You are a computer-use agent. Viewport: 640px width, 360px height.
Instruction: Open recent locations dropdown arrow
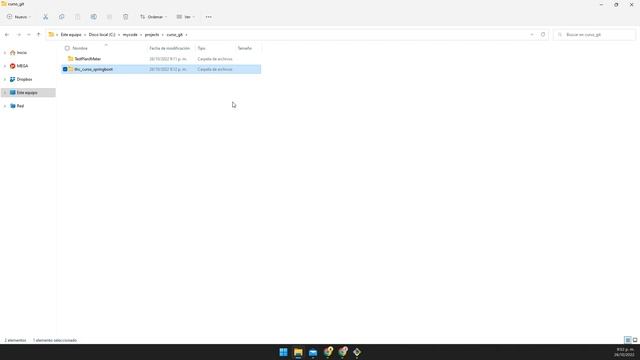pyautogui.click(x=29, y=35)
